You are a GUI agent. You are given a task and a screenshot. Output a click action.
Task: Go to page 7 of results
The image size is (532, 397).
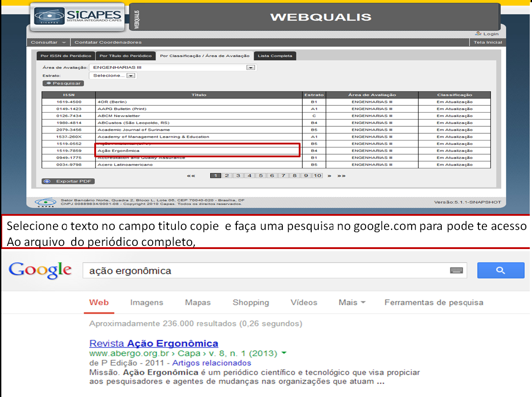(283, 176)
